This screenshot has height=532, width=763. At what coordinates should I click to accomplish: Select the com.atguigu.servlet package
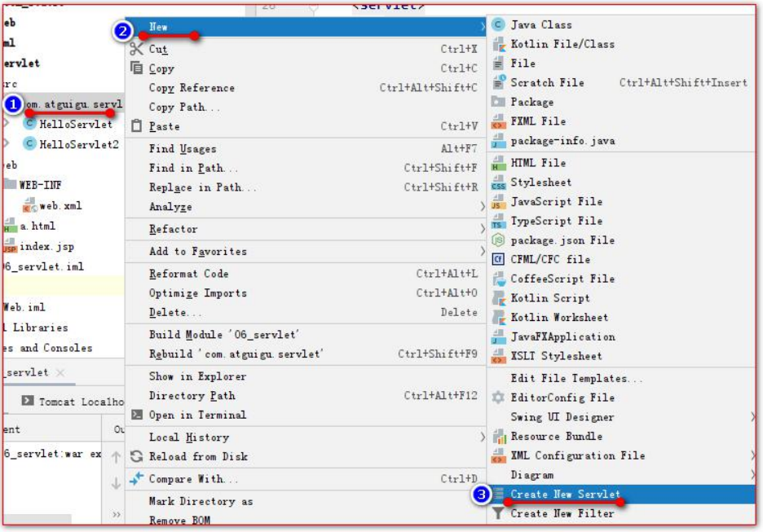[x=74, y=104]
